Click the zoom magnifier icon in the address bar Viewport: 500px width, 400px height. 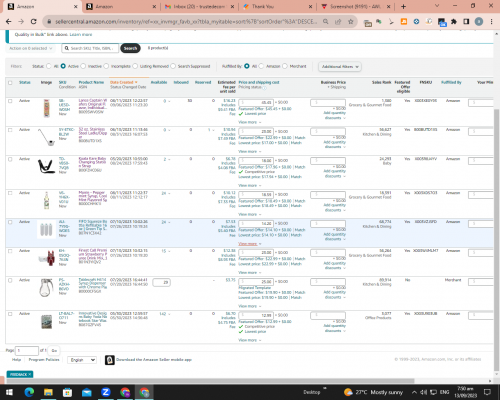(x=326, y=22)
